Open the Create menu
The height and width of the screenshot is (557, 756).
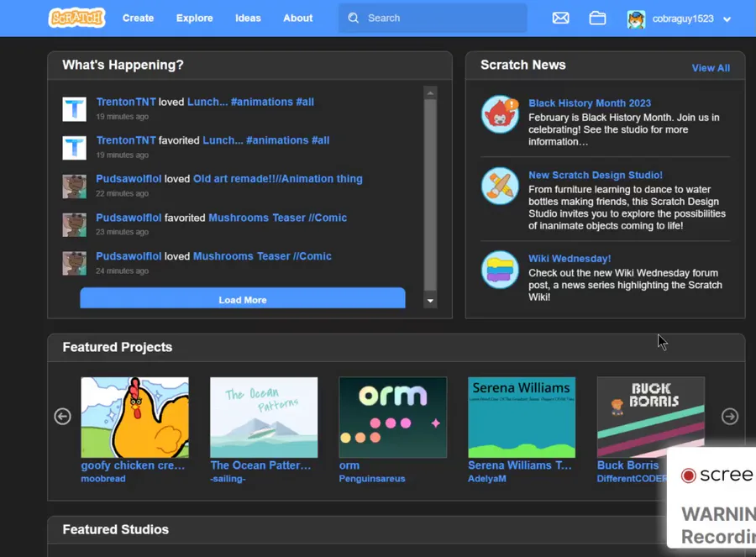pos(138,18)
